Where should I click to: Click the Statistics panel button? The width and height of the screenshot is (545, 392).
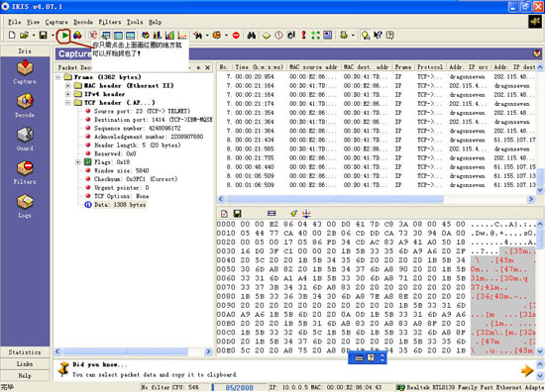tap(25, 352)
